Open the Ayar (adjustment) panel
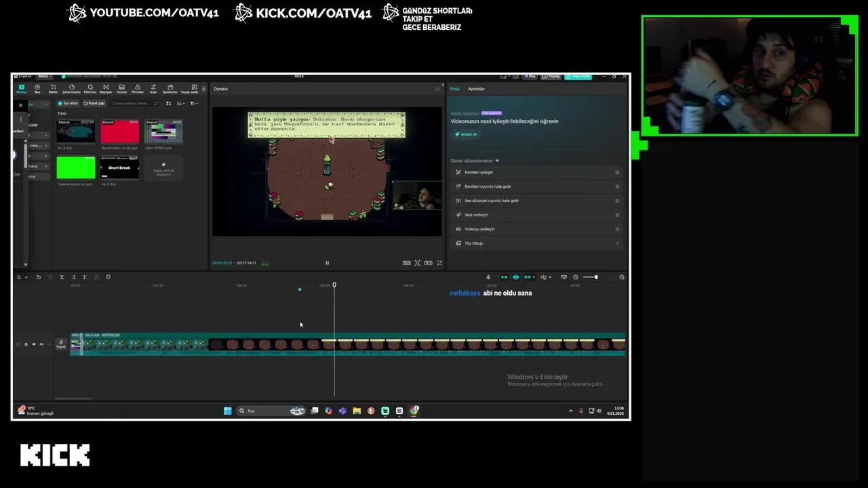868x488 pixels. (x=153, y=89)
